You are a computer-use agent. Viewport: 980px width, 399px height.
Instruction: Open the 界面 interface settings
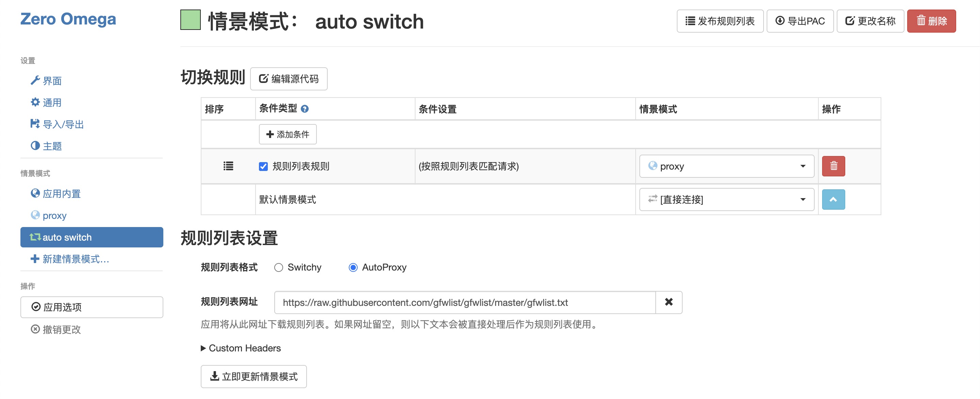pyautogui.click(x=52, y=81)
